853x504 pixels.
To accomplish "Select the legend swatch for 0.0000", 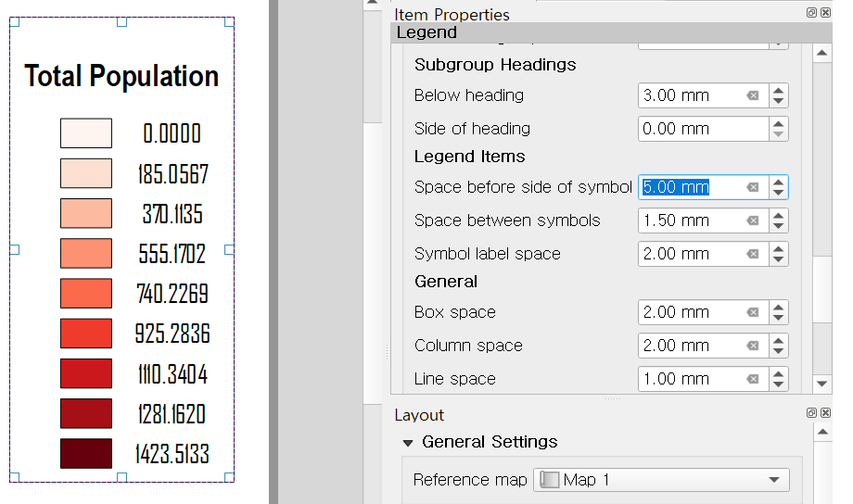I will (x=86, y=133).
